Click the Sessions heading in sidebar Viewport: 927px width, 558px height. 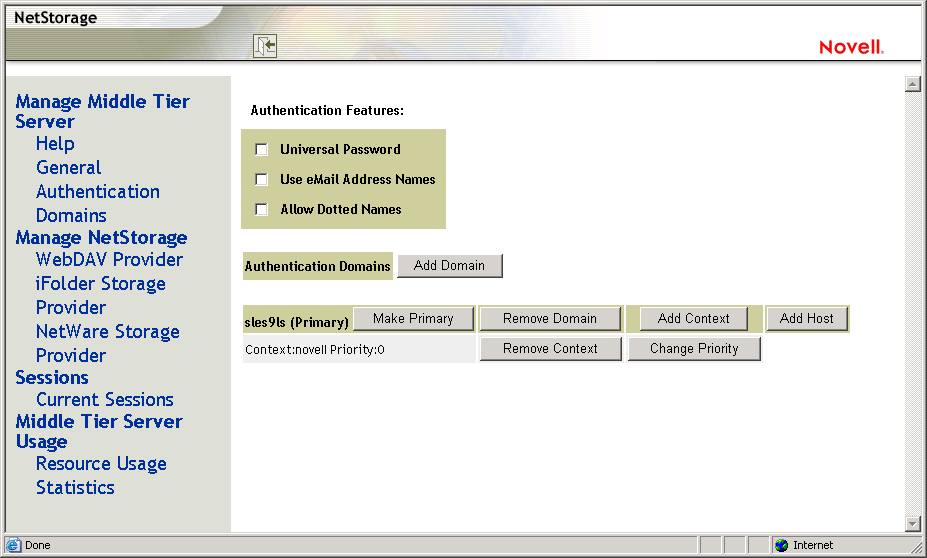tap(52, 378)
